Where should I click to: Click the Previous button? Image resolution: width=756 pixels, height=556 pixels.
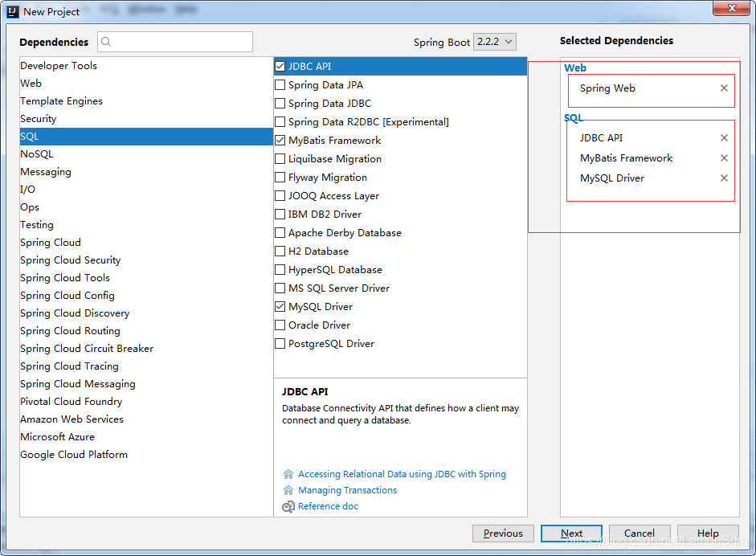tap(503, 534)
